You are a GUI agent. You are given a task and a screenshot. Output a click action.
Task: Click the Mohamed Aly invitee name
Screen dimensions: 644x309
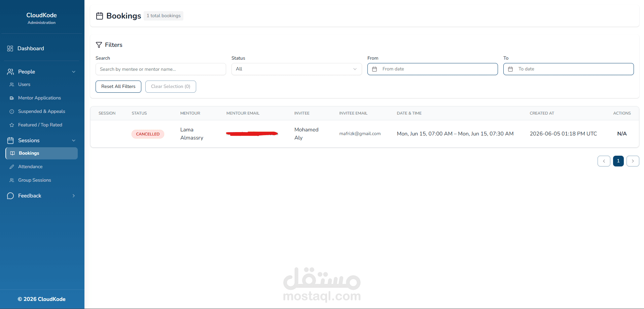306,134
